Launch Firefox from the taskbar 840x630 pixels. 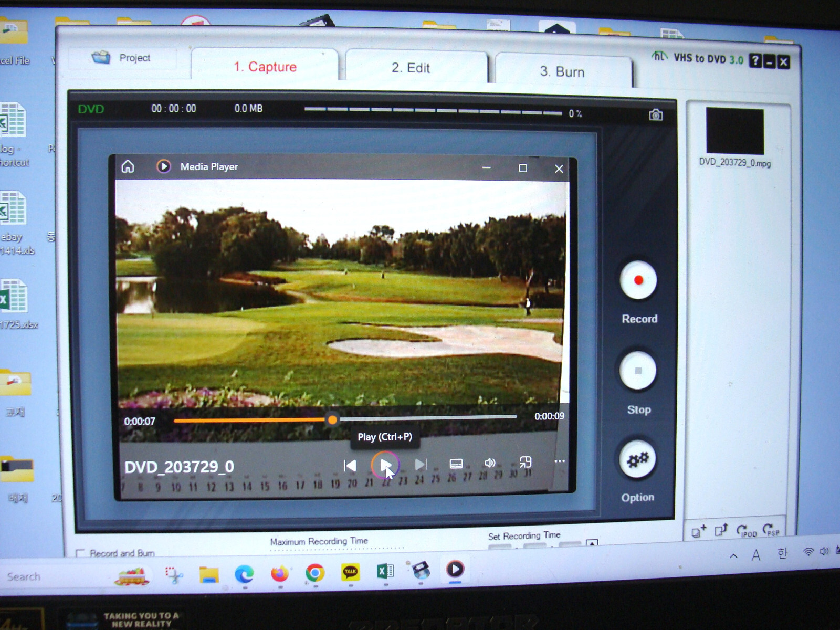point(280,573)
